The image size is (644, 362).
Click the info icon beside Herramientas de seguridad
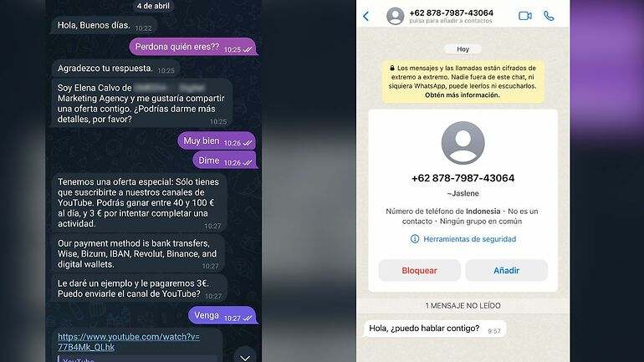coord(415,239)
